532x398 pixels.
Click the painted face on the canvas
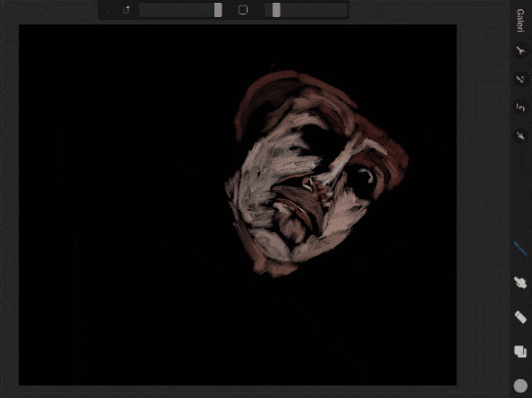tap(318, 173)
